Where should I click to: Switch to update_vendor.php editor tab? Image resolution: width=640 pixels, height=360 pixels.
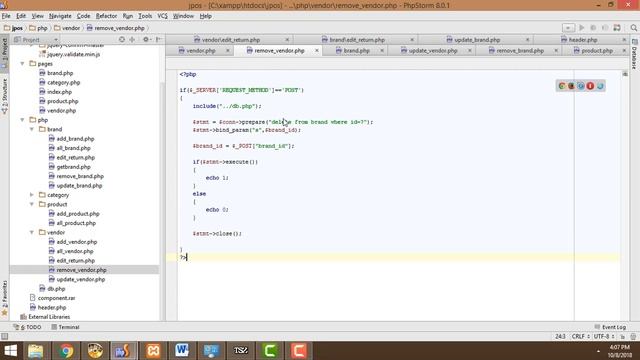coord(433,51)
